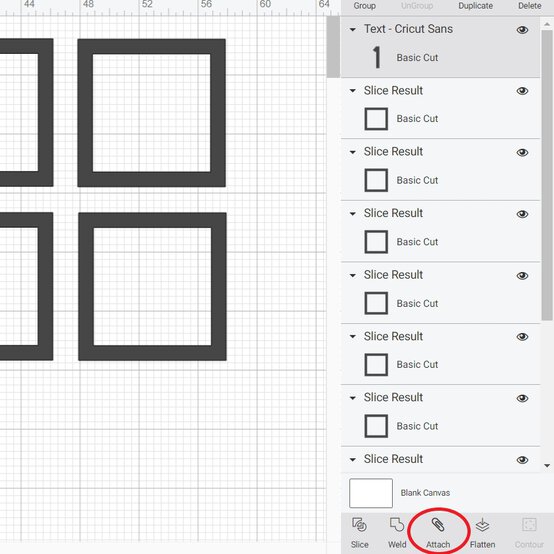Click the layers panel scrollbar thumb
The image size is (554, 554).
pos(547,175)
